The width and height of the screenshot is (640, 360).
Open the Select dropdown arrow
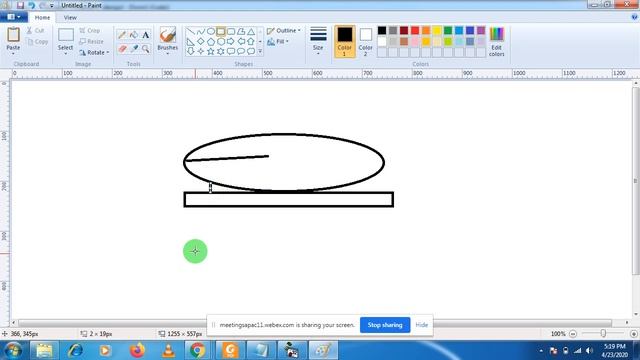[x=65, y=54]
